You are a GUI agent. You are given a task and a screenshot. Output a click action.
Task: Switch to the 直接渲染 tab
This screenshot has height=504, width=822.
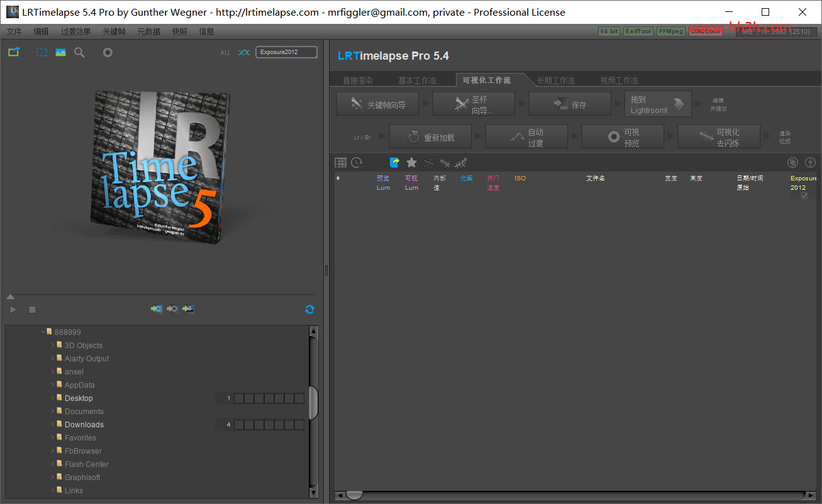[358, 80]
